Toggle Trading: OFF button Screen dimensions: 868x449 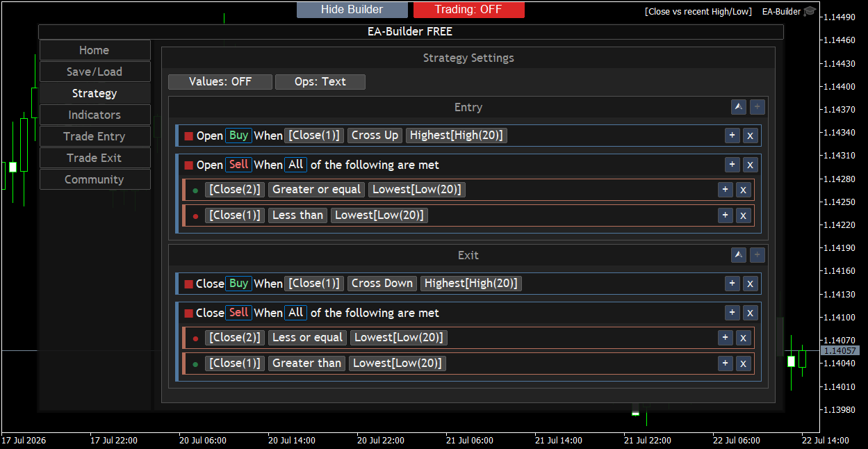(x=469, y=10)
